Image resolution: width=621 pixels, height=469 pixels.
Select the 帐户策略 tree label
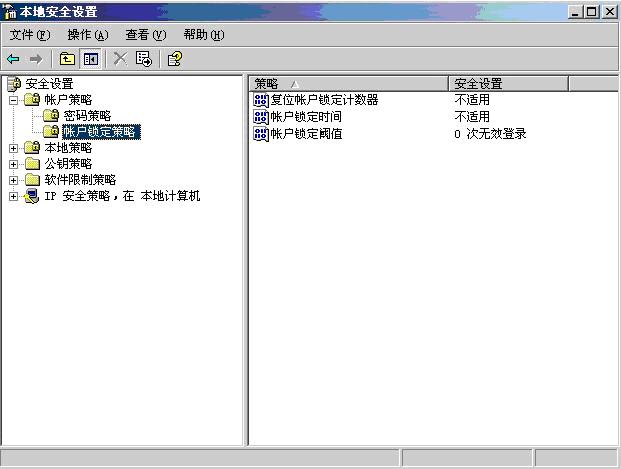point(68,99)
